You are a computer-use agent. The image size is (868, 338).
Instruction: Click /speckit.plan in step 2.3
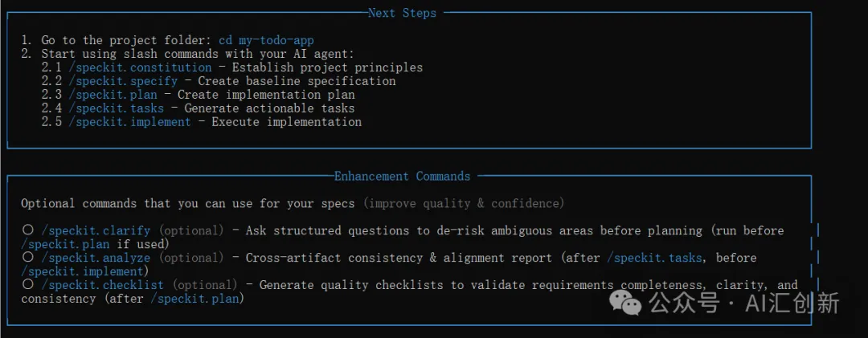(x=113, y=95)
